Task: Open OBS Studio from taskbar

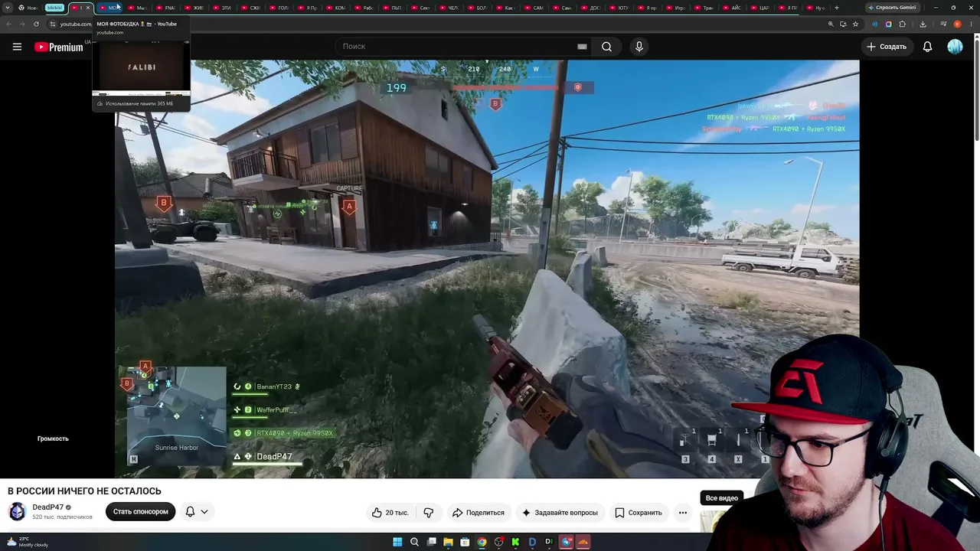Action: [498, 542]
